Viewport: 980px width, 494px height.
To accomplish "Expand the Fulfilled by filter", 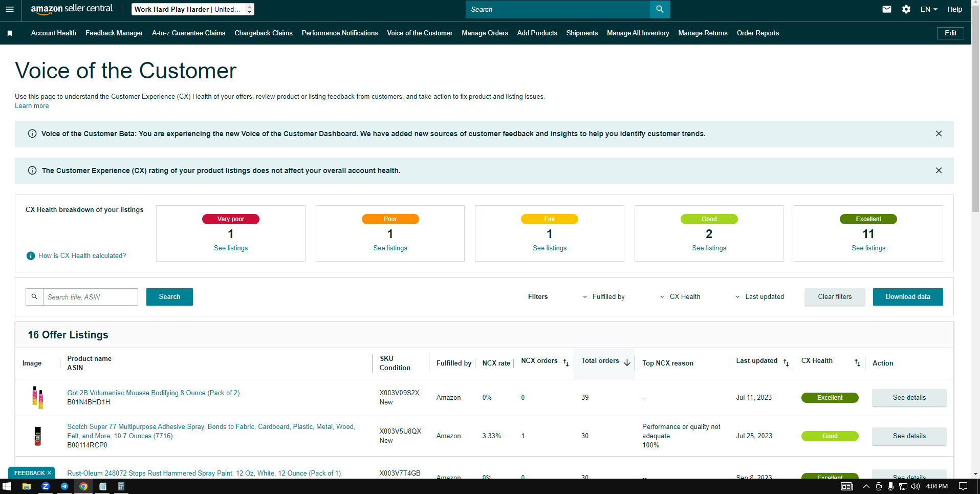I will coord(603,297).
